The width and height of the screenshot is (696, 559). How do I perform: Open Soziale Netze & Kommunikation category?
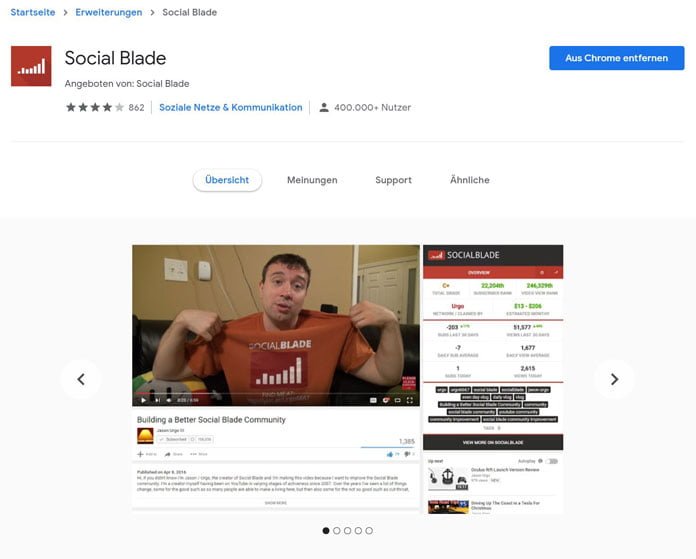pos(230,108)
